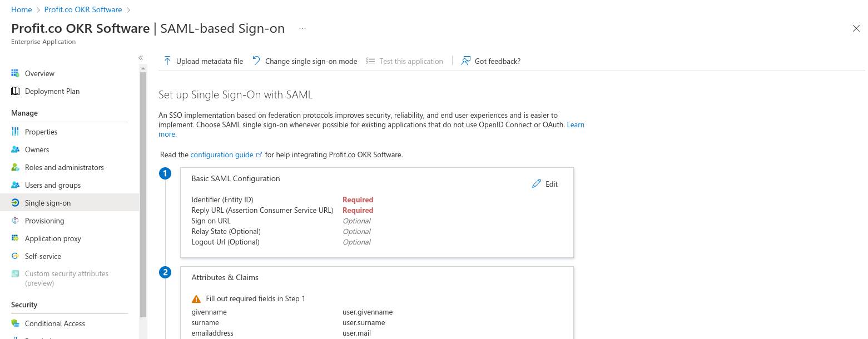Click the Test this application checklist icon

[370, 61]
